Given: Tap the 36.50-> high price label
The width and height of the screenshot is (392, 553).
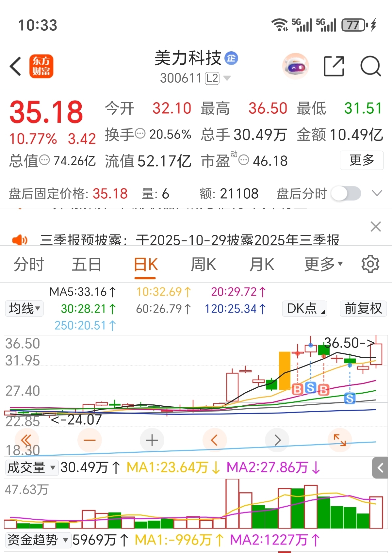Looking at the screenshot, I should click(x=349, y=343).
